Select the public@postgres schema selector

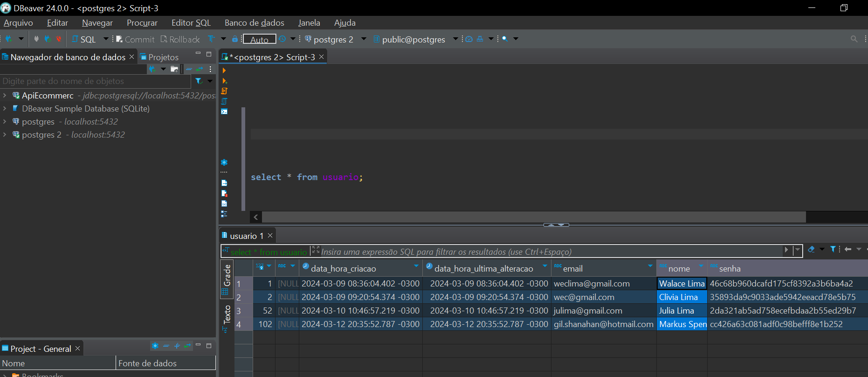[413, 39]
